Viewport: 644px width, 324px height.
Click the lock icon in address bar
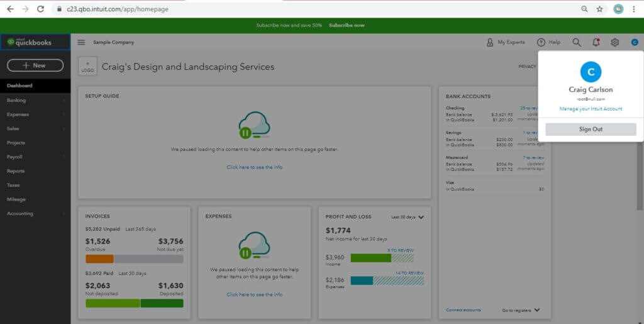click(x=60, y=9)
